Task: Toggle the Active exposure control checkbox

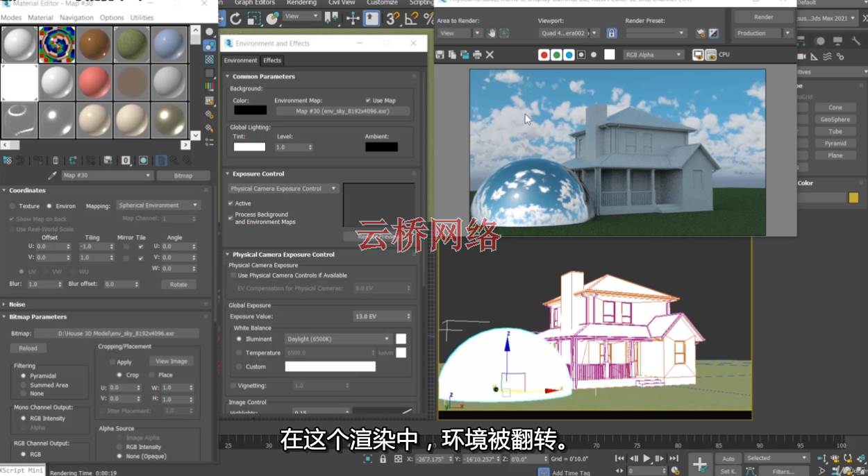Action: tap(231, 203)
